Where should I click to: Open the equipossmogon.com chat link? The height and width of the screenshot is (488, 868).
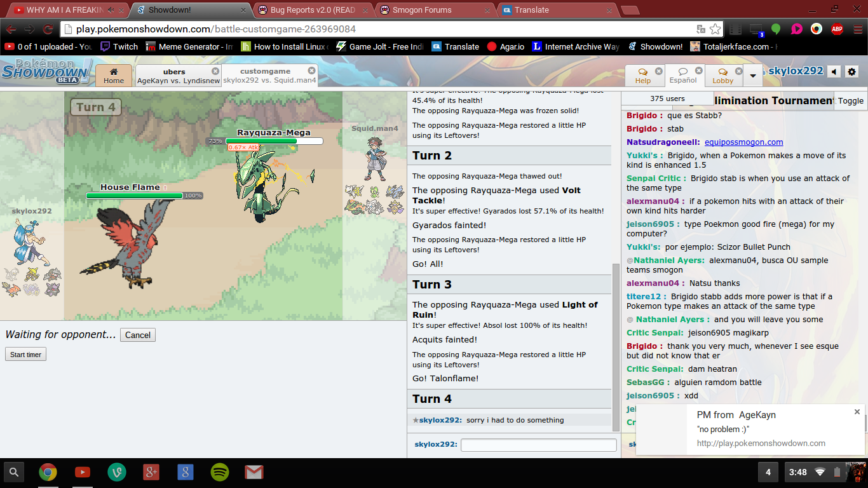(x=743, y=142)
